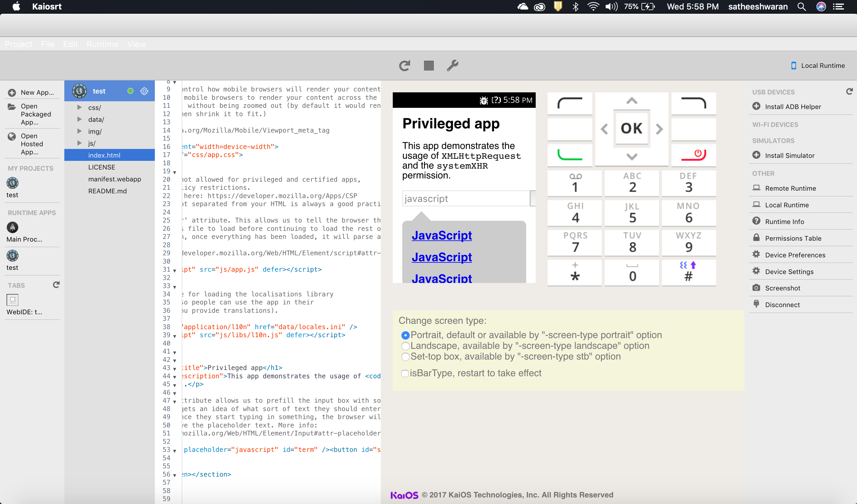Select Landscape screen type radio
The height and width of the screenshot is (504, 857).
(x=405, y=346)
